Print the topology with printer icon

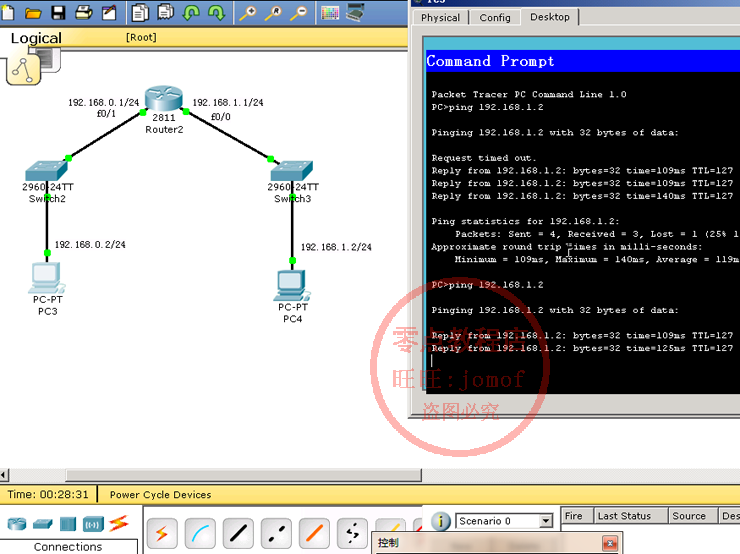pyautogui.click(x=84, y=12)
